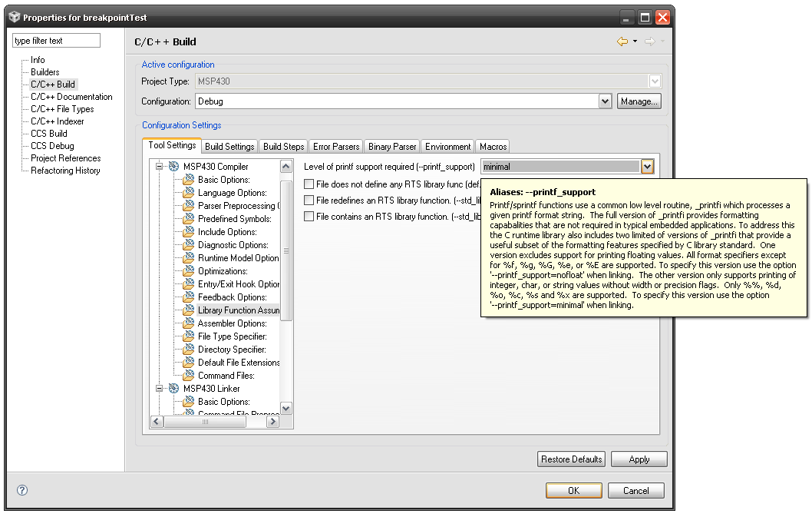
Task: Click the Entry/Exit Hook Options icon
Action: [189, 283]
